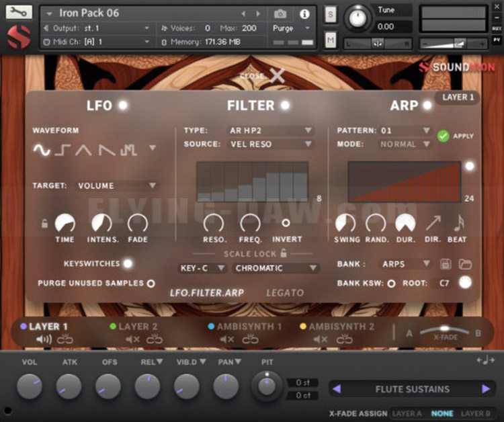Enable purge unused samples option
Viewport: 504px width, 422px height.
coord(151,284)
